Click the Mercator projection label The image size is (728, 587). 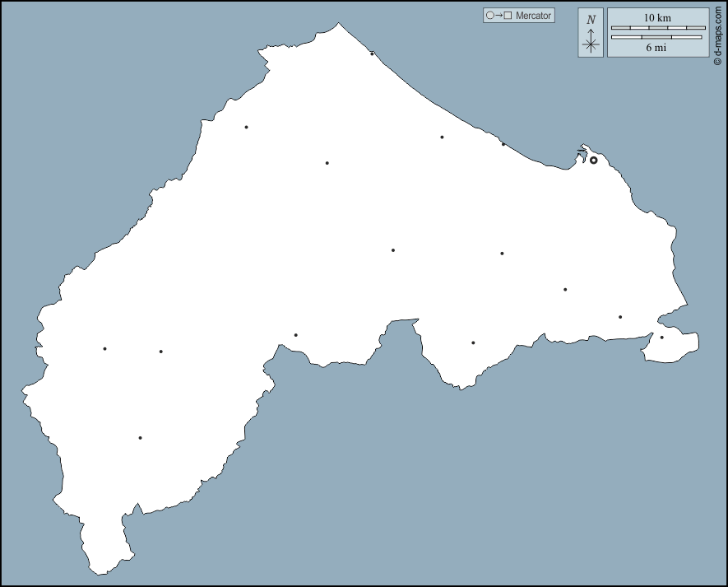pos(533,16)
